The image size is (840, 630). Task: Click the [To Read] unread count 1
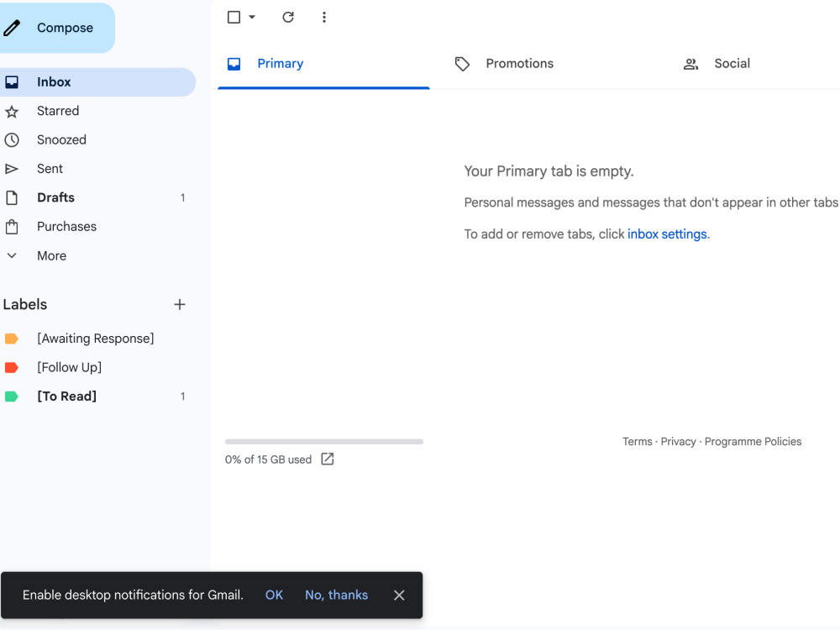coord(182,396)
